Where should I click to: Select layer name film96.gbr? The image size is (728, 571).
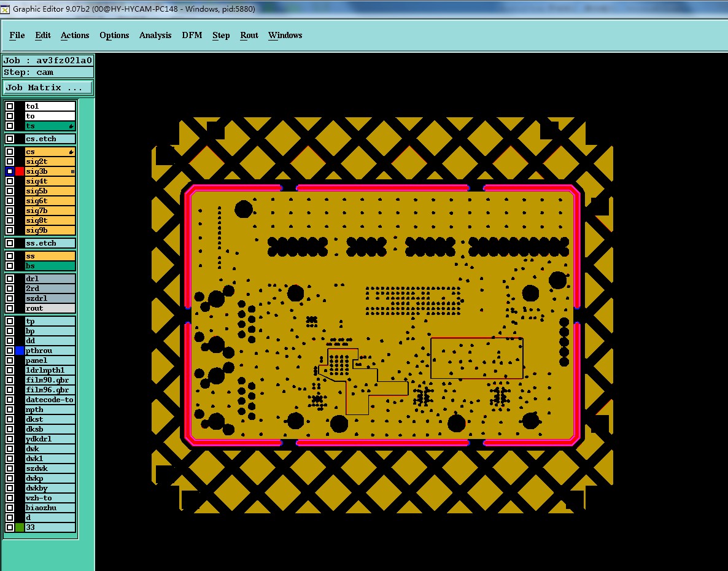(50, 390)
